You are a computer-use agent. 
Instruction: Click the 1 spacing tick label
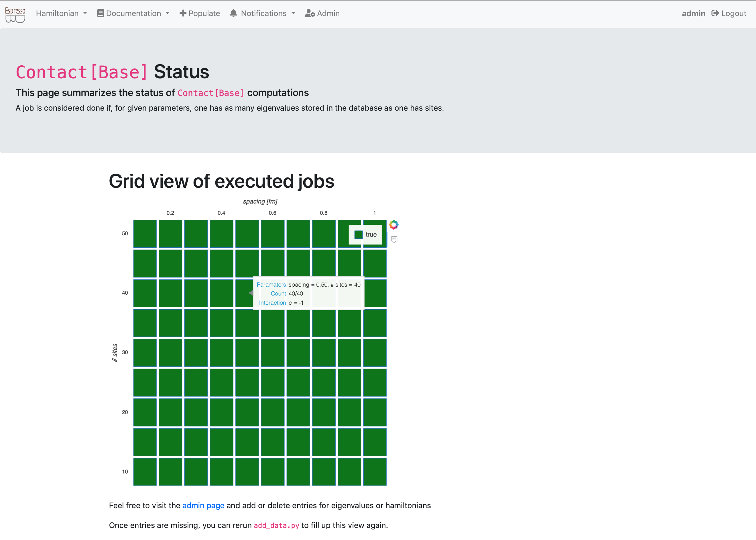(375, 213)
